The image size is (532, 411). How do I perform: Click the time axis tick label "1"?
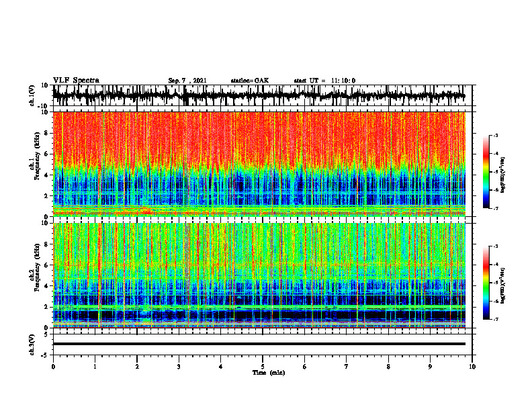(x=95, y=367)
